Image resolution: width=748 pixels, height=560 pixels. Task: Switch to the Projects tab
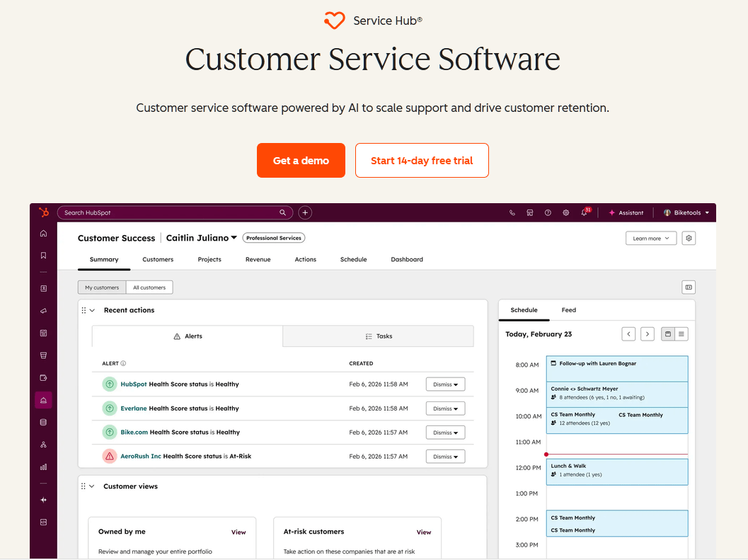pyautogui.click(x=209, y=260)
